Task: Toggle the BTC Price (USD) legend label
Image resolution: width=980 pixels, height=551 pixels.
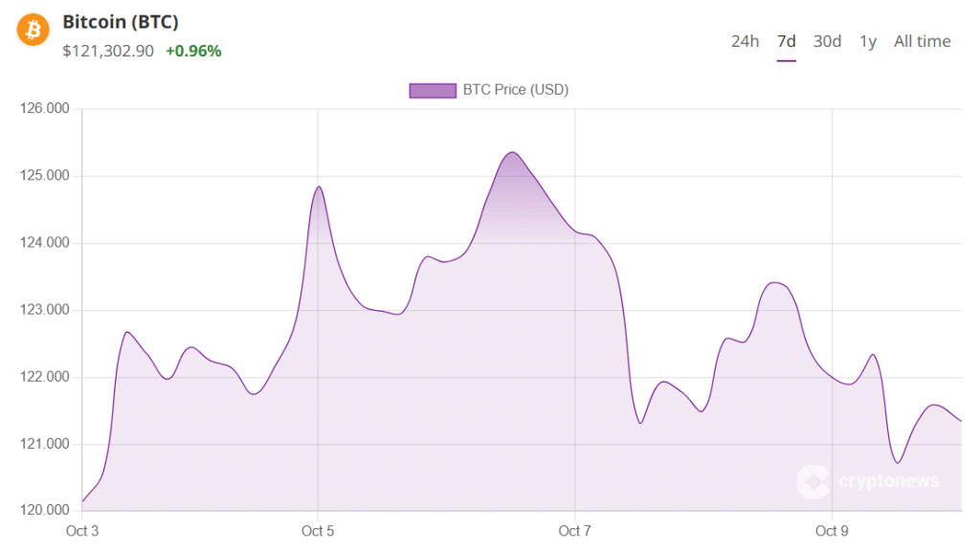Action: point(516,91)
